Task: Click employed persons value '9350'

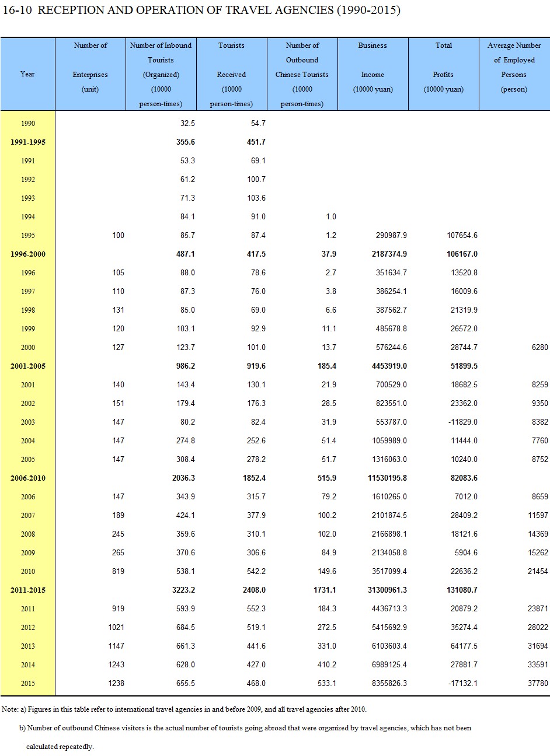Action: (x=540, y=404)
